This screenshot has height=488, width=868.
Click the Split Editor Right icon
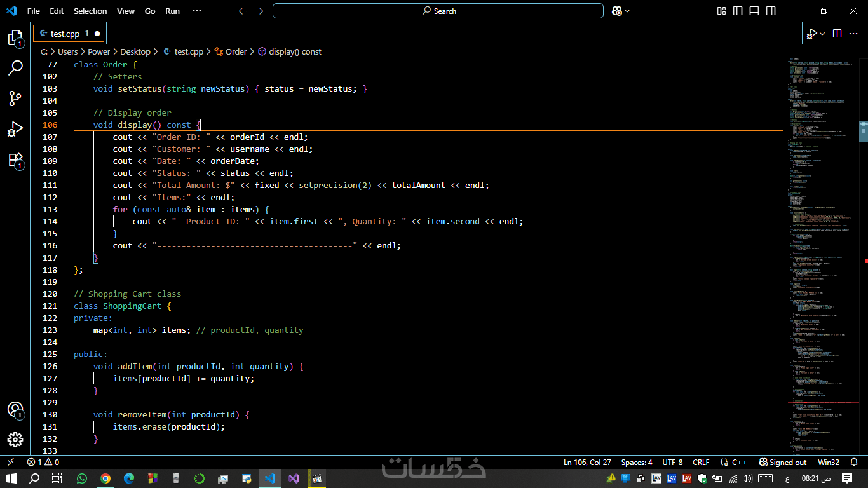[837, 33]
